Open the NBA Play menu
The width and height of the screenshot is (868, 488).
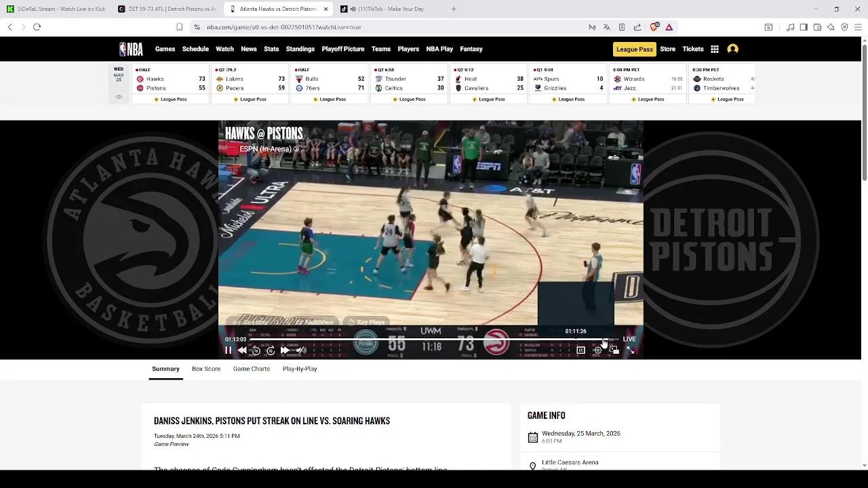(x=439, y=49)
